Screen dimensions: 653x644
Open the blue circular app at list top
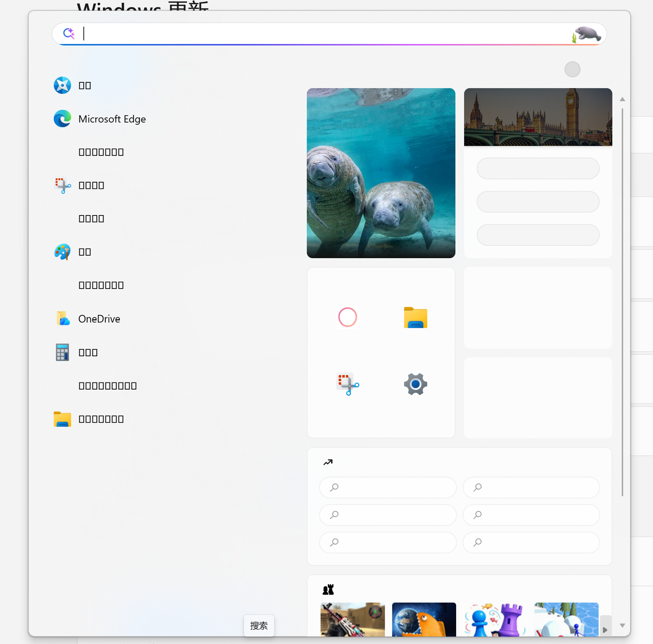[73, 85]
